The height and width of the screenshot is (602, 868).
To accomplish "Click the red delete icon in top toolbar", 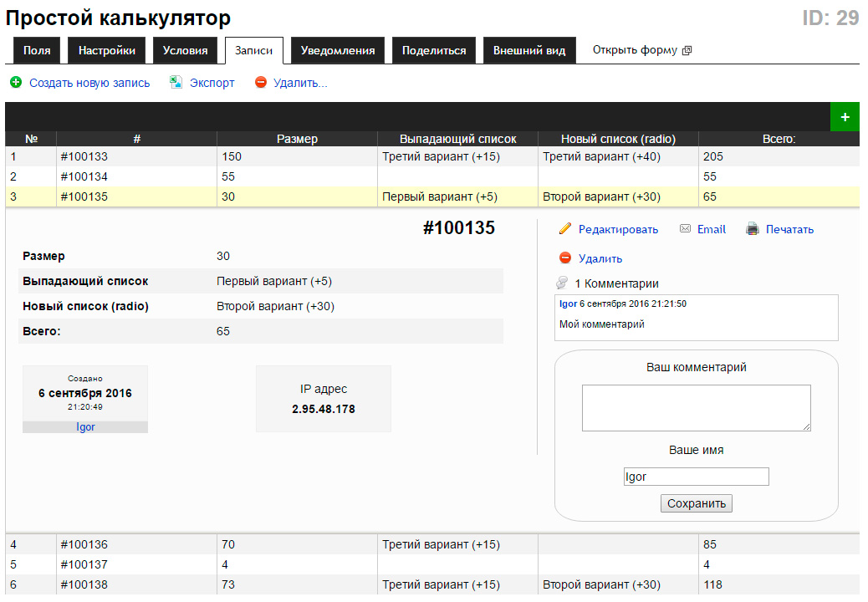I will [261, 83].
